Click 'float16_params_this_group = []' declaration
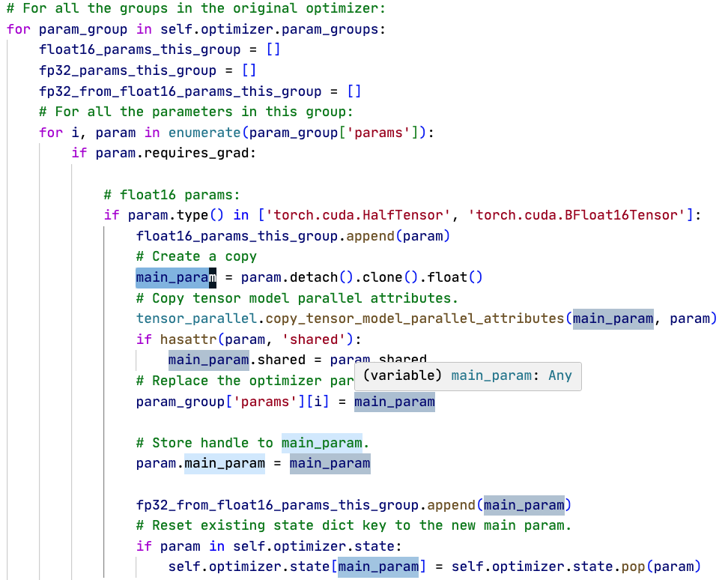Viewport: 728px width, 580px height. coord(160,49)
